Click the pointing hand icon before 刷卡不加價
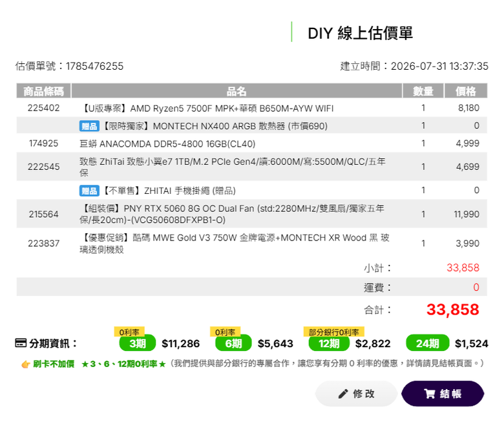The image size is (504, 422). click(25, 364)
